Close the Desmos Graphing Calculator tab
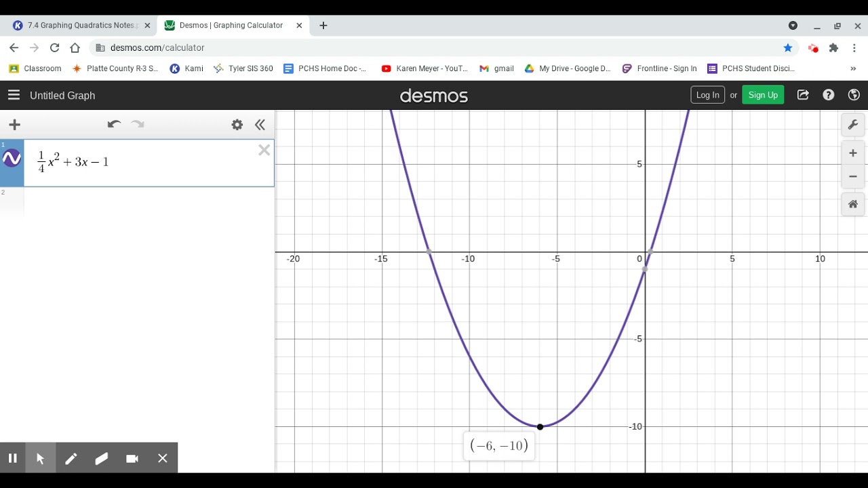 (299, 25)
